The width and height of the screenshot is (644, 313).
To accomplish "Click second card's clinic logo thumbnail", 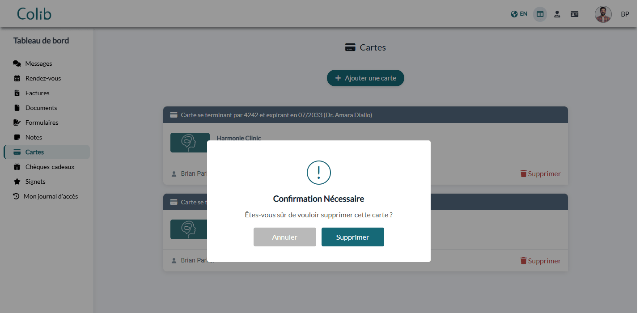I will point(189,229).
